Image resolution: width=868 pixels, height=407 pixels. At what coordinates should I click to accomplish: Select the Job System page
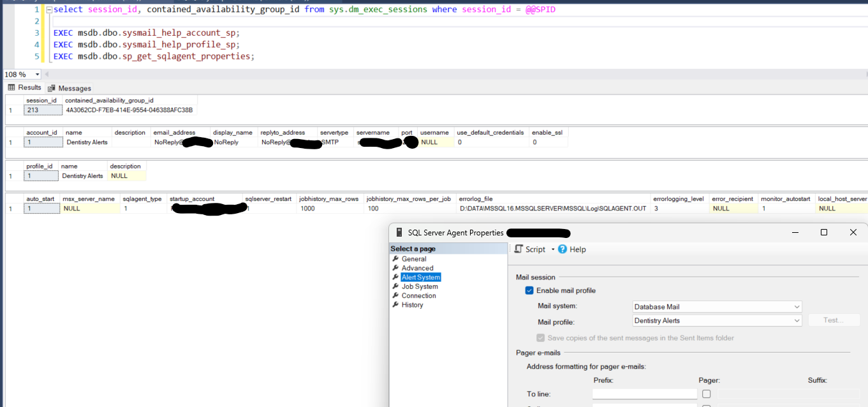click(420, 286)
